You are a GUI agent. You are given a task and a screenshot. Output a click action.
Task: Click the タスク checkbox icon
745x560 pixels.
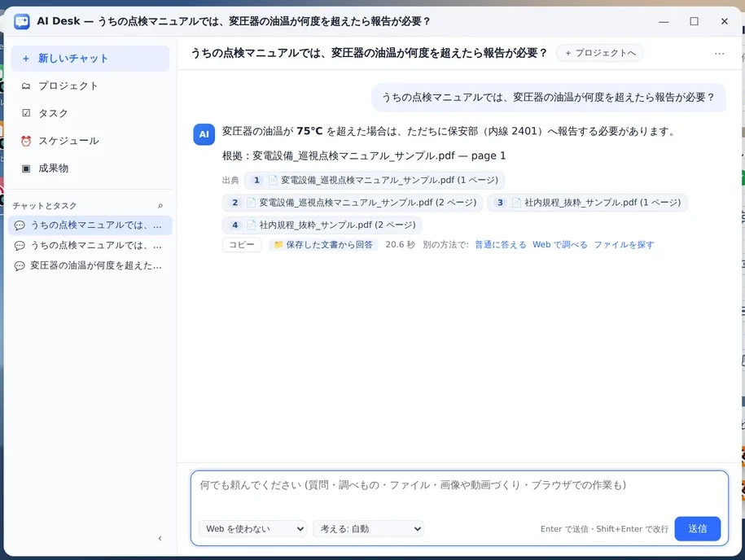pos(26,113)
